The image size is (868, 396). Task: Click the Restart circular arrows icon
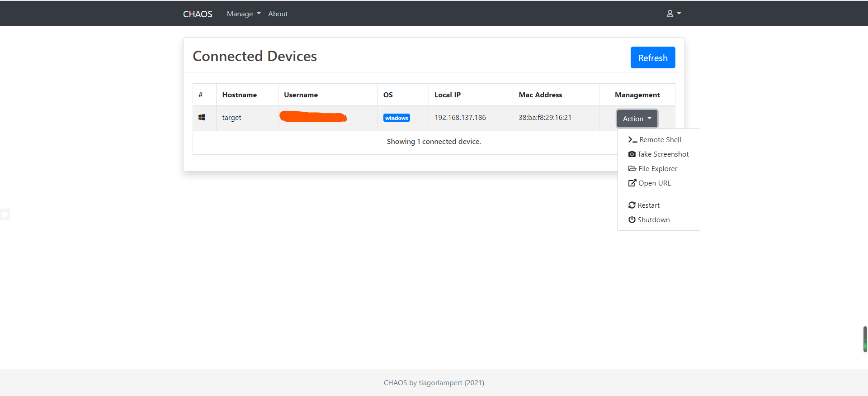pos(632,205)
